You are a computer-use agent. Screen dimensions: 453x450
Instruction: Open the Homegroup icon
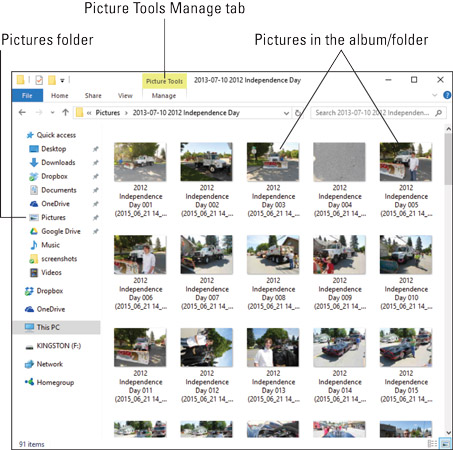tap(29, 382)
